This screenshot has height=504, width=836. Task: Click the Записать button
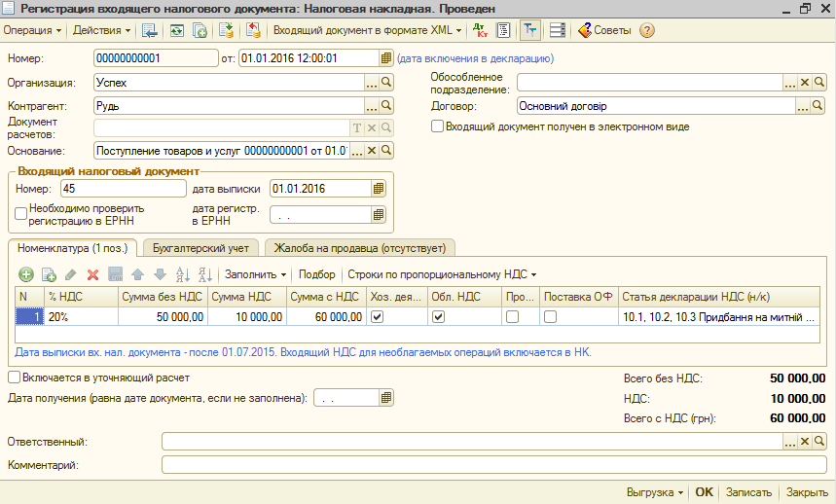(x=747, y=492)
